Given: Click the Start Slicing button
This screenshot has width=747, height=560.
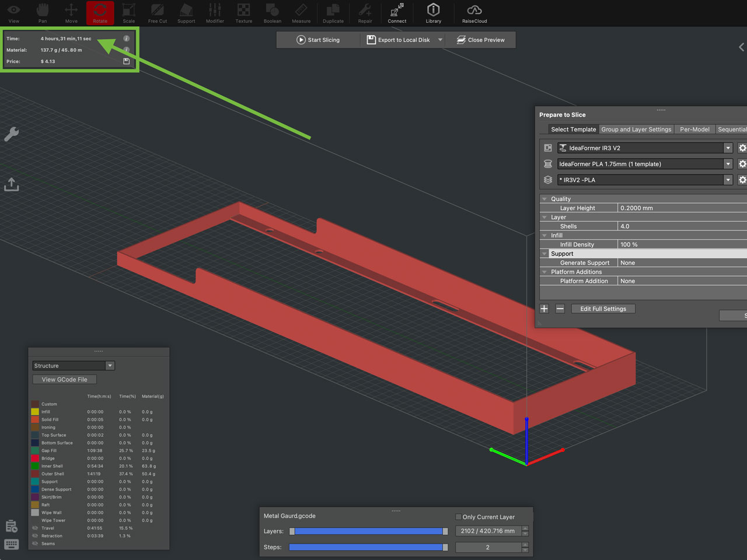Looking at the screenshot, I should pos(318,40).
